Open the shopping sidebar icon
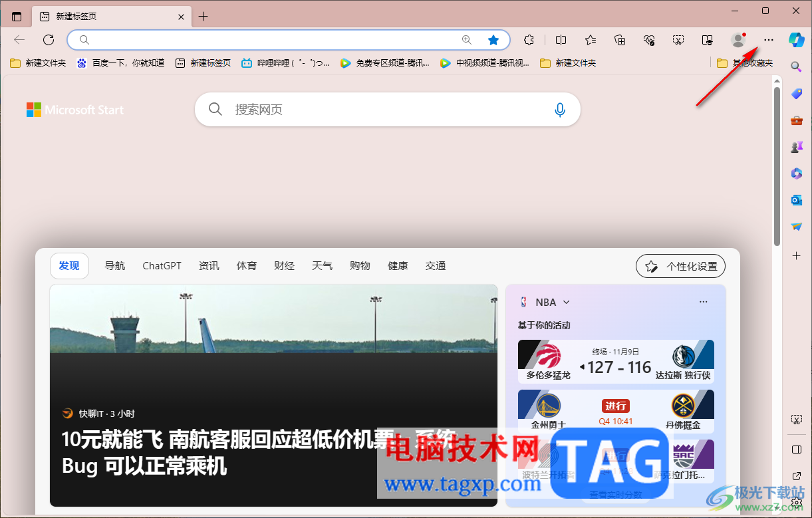This screenshot has width=812, height=518. click(796, 94)
